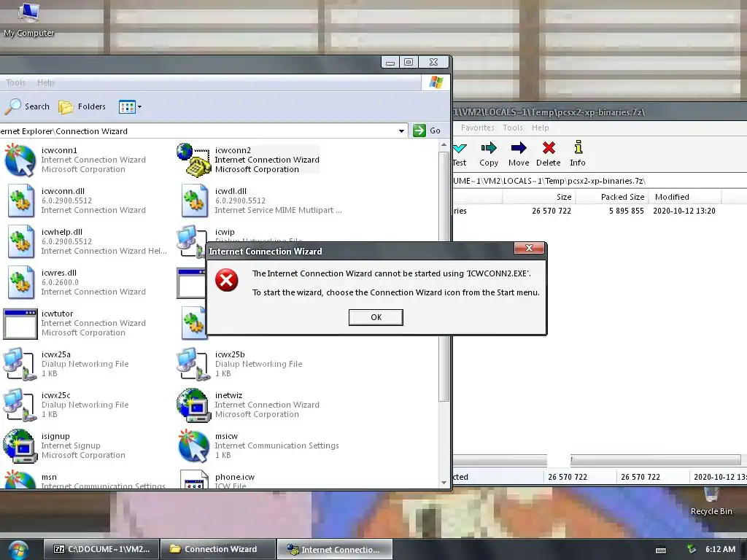Select the phone.icw file icon
This screenshot has height=560, width=747.
(x=194, y=479)
